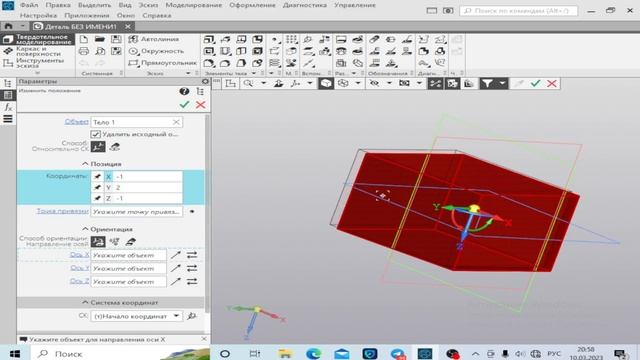Click the Ось Y link
Viewport: 640px width, 360px height.
click(79, 268)
